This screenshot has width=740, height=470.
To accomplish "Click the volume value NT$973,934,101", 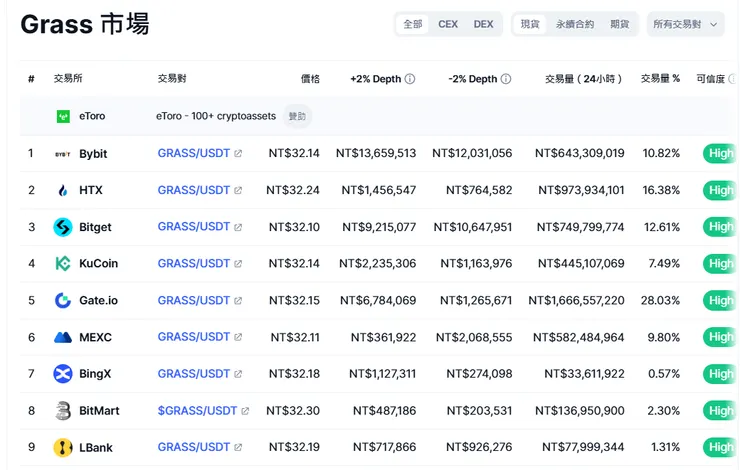I will [x=581, y=190].
